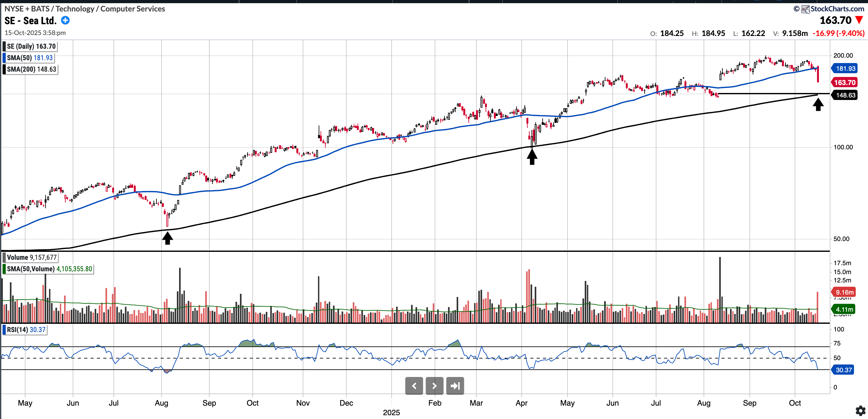Click the blue 181.93 price axis tag
This screenshot has width=868, height=419.
tap(845, 68)
